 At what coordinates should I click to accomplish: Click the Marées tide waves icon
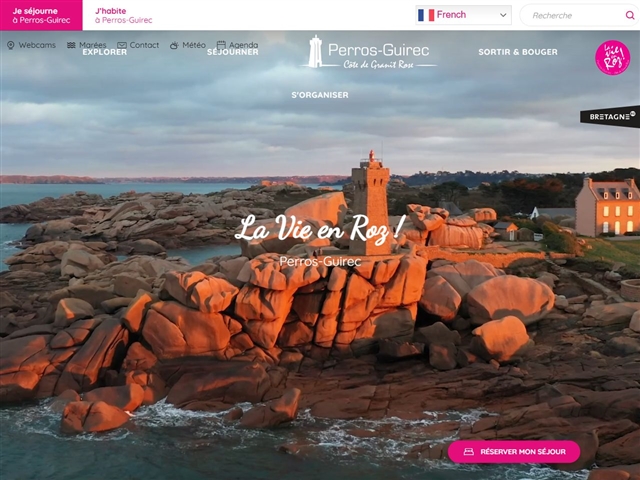[x=71, y=45]
